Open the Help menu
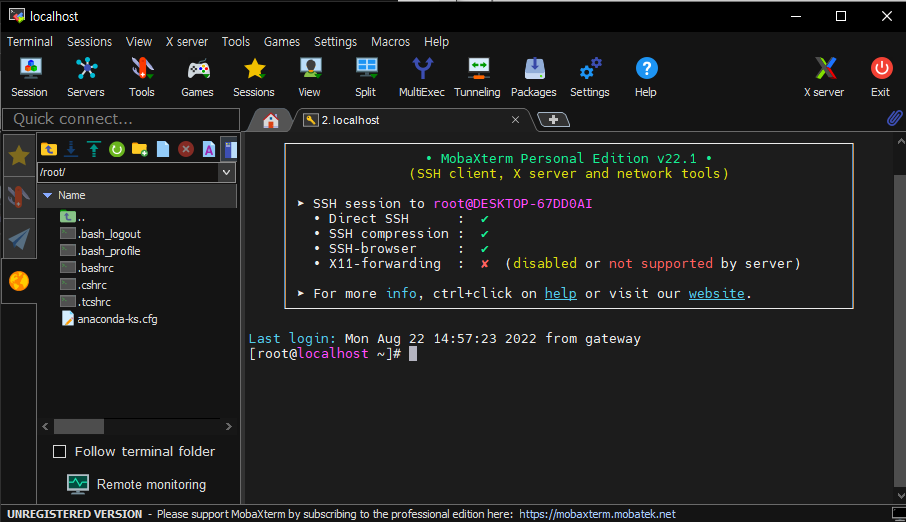Viewport: 906px width, 522px height. point(436,42)
